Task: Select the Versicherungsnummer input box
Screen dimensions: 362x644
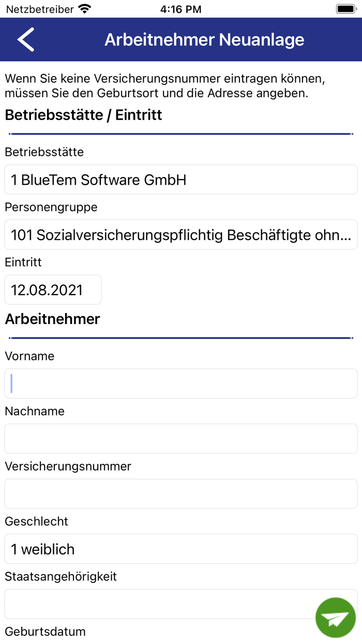Action: tap(181, 494)
